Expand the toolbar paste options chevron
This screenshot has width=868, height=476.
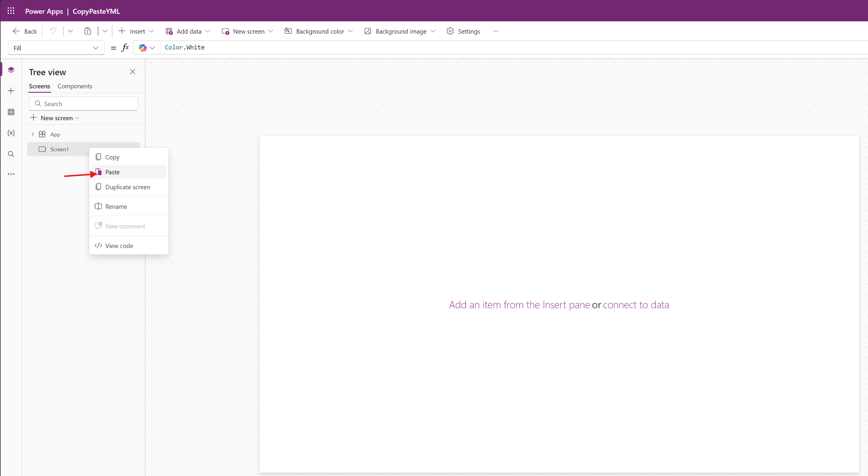pyautogui.click(x=105, y=31)
